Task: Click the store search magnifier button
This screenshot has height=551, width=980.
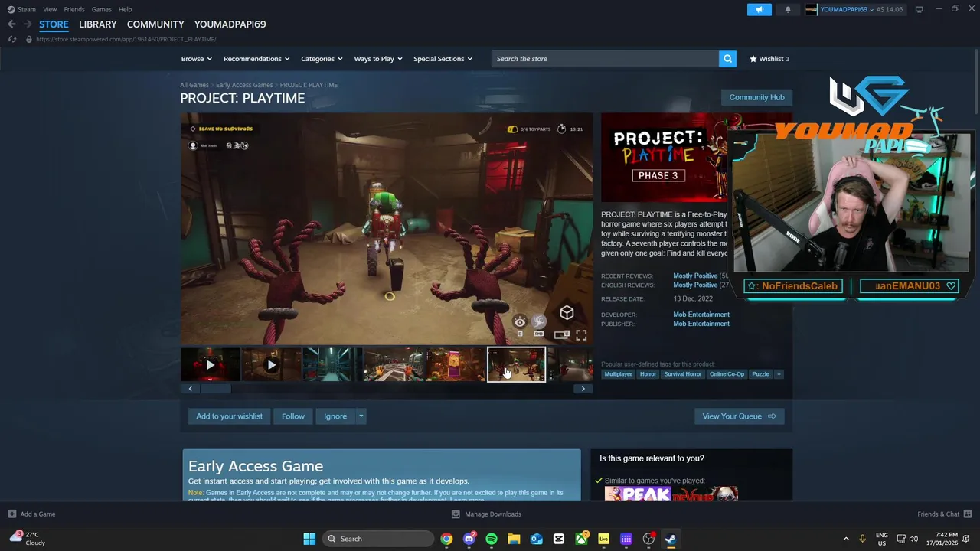Action: tap(727, 59)
